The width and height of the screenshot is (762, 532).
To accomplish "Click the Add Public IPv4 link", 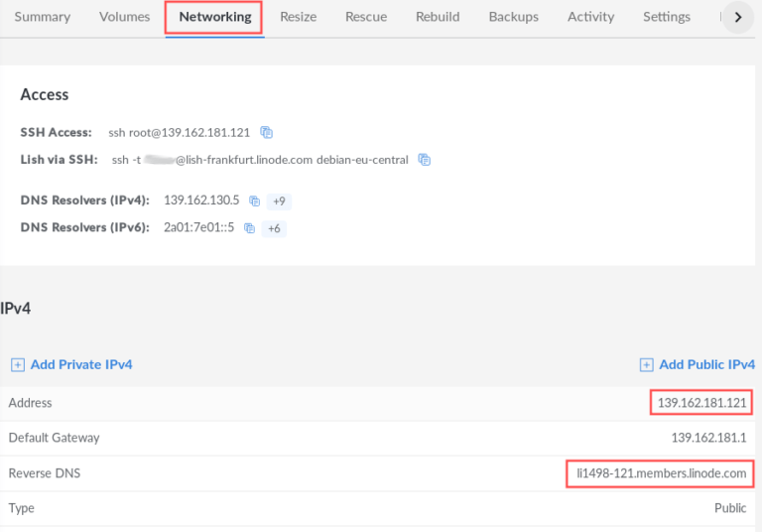I will [x=707, y=364].
